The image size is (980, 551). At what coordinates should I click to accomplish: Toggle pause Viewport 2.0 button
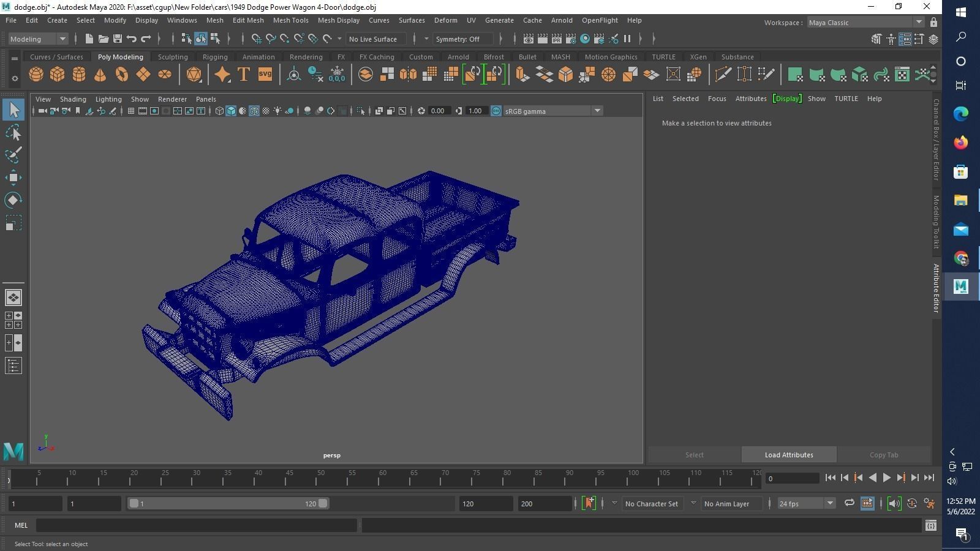pos(627,39)
